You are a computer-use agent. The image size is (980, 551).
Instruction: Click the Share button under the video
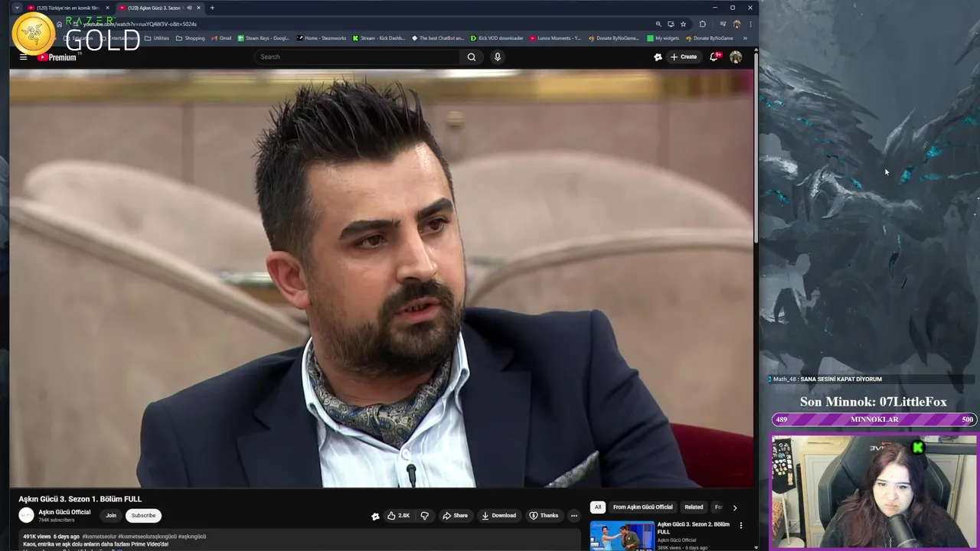point(455,516)
